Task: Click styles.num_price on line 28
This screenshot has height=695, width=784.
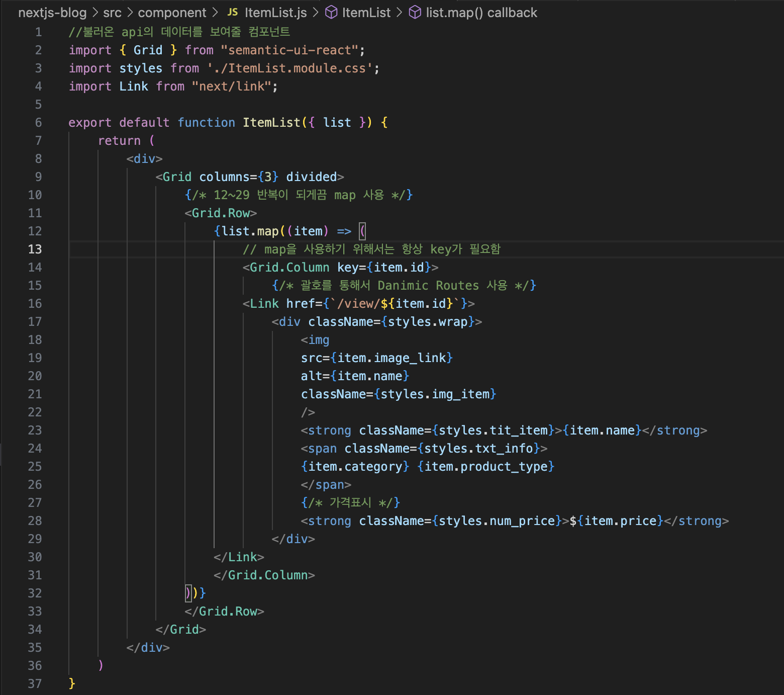Action: 497,520
